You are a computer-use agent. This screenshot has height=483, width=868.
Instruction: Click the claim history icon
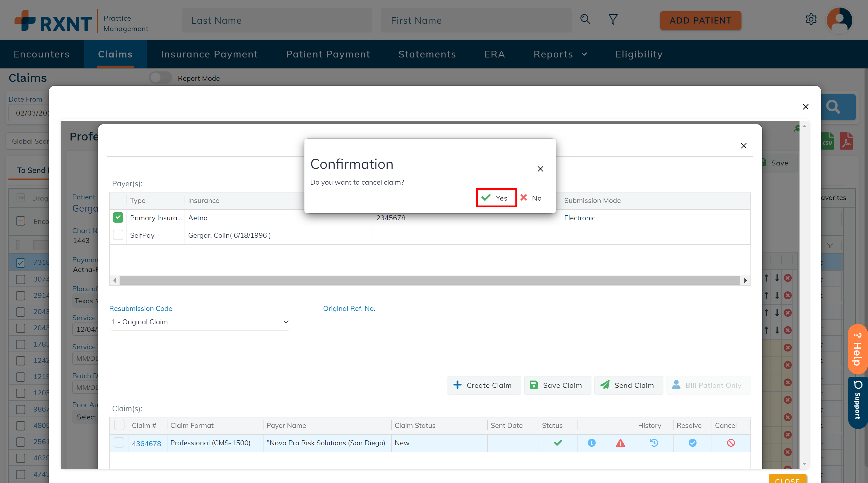point(654,443)
